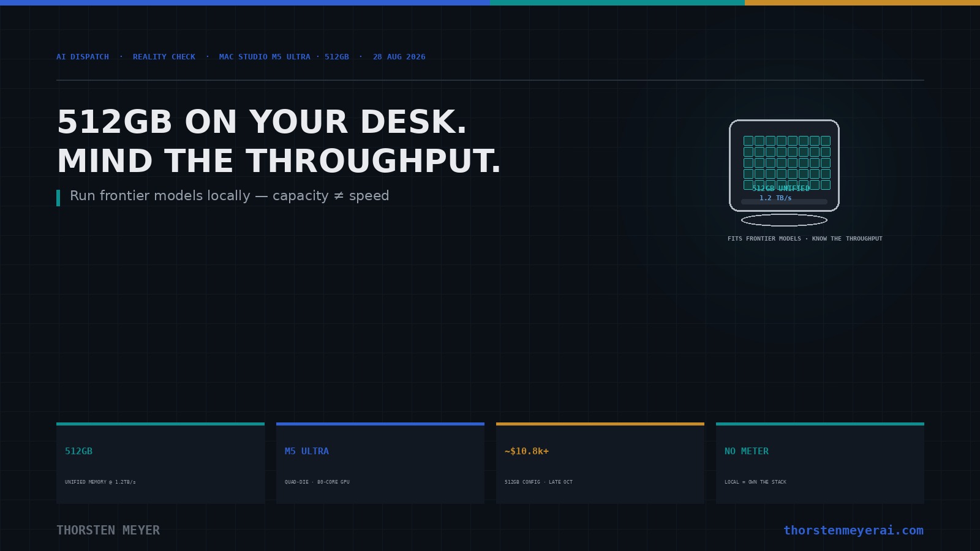Click the "AI DISPATCH" header label
This screenshot has height=551, width=980.
click(x=83, y=57)
